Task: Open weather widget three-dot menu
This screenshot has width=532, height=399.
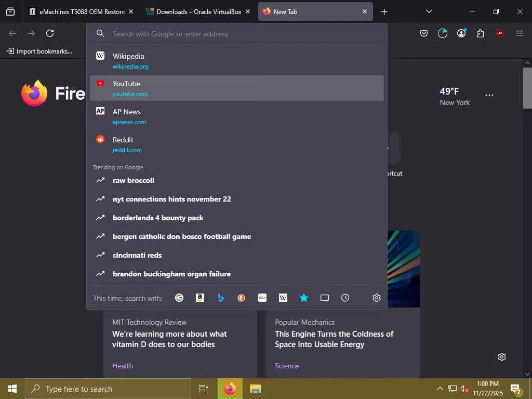Action: pyautogui.click(x=489, y=96)
